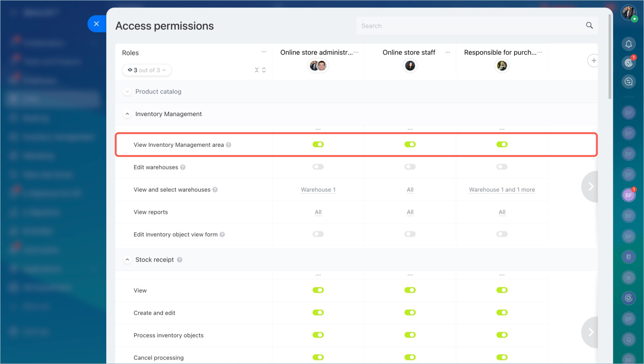644x364 pixels.
Task: Show help for Stock receipt section
Action: click(180, 260)
